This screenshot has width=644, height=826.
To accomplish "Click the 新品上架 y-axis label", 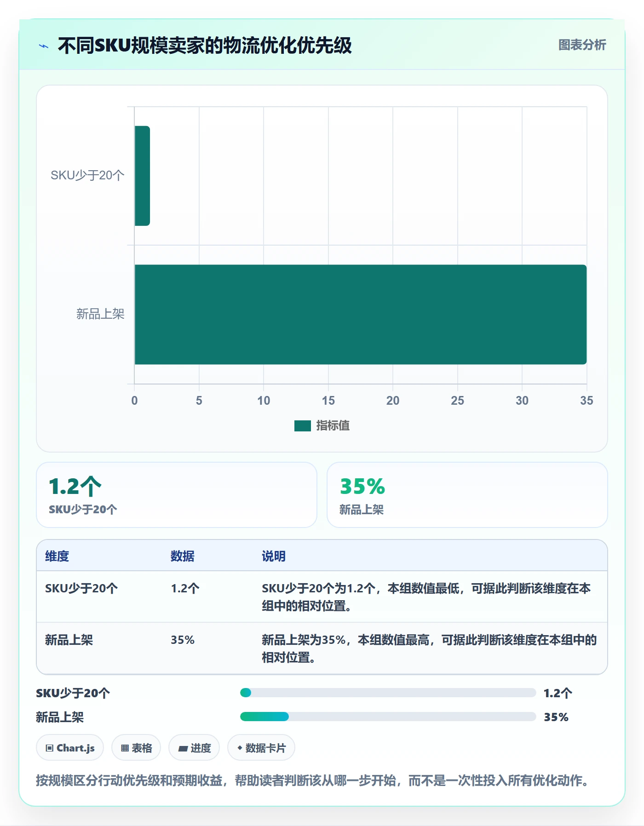I will [100, 314].
